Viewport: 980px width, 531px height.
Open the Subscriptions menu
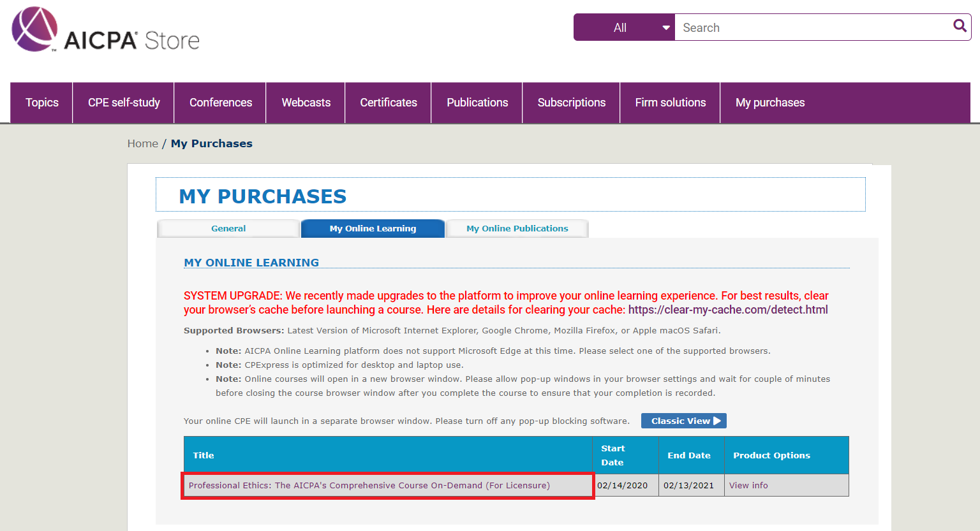[x=572, y=103]
